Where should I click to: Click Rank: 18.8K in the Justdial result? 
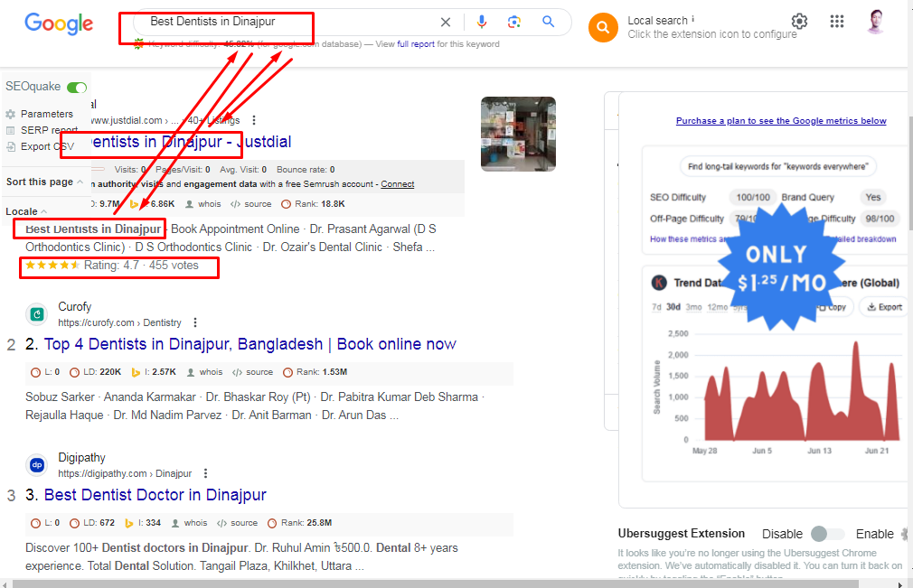[313, 204]
